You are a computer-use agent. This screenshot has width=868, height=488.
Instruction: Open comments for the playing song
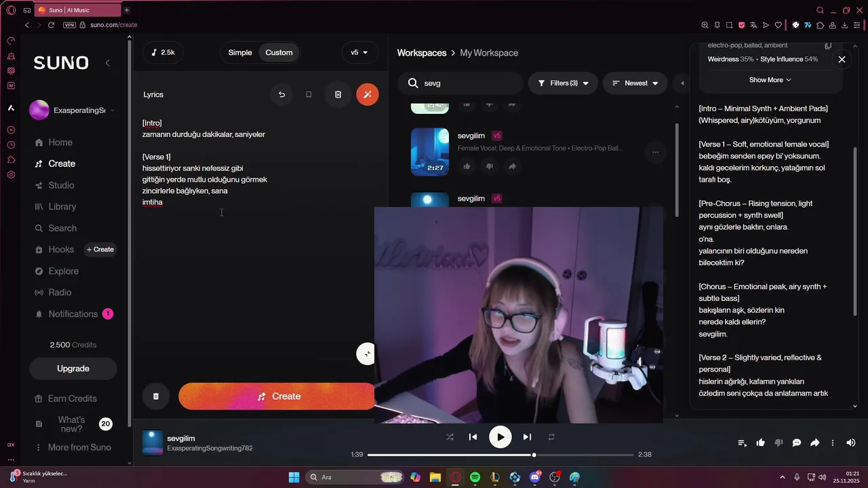(x=797, y=443)
